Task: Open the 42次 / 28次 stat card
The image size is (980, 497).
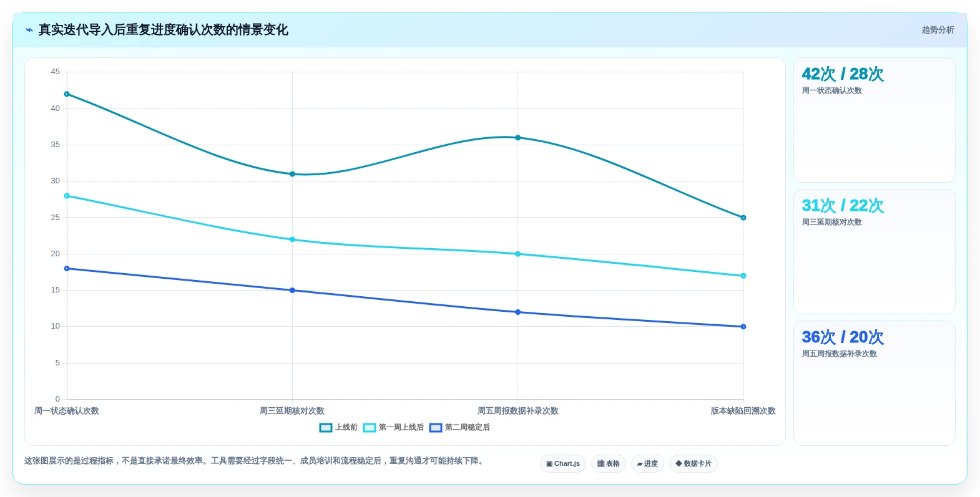Action: tap(874, 120)
